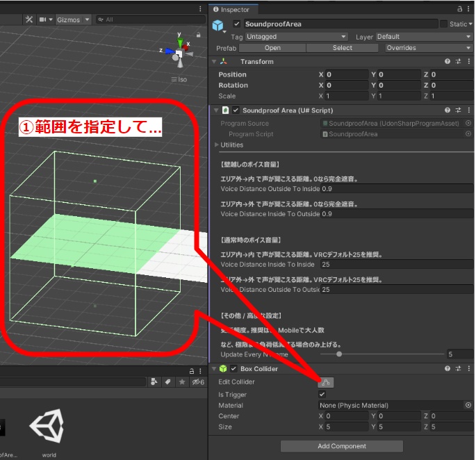476x460 pixels.
Task: Open the Layer Default dropdown
Action: coord(424,37)
